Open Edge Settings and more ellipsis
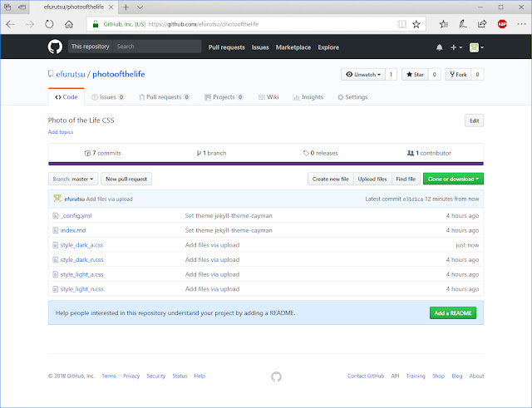 pos(521,24)
